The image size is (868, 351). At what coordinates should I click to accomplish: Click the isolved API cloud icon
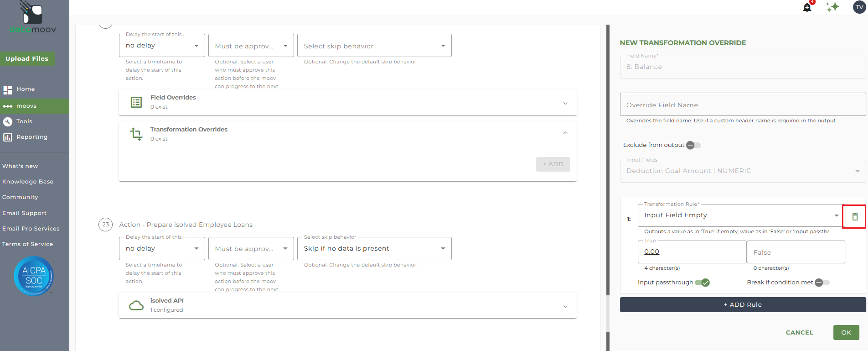(136, 305)
